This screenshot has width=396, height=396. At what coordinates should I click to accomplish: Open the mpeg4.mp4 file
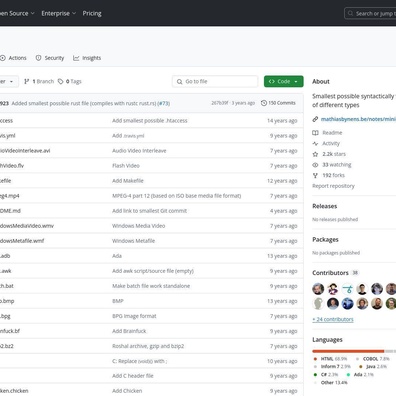[10, 196]
